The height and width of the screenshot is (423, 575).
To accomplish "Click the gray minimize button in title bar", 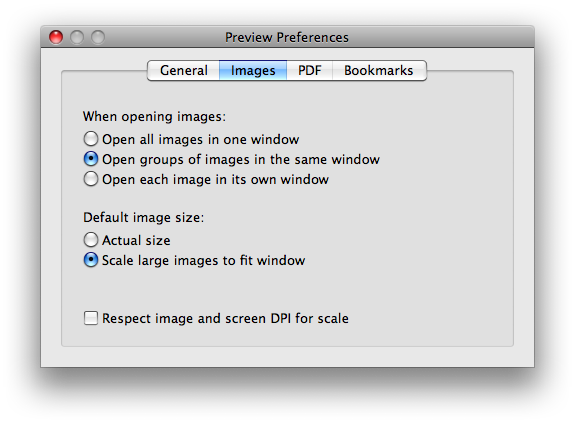I will click(x=77, y=37).
